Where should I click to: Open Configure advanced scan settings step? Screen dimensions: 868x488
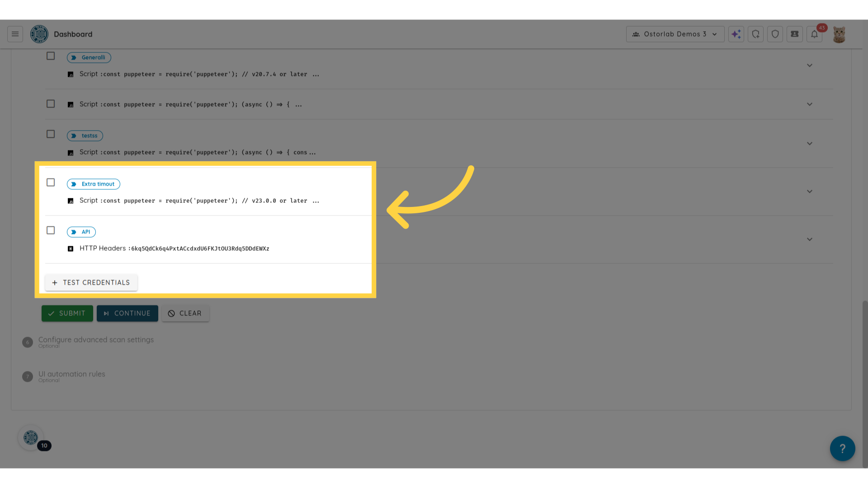96,340
